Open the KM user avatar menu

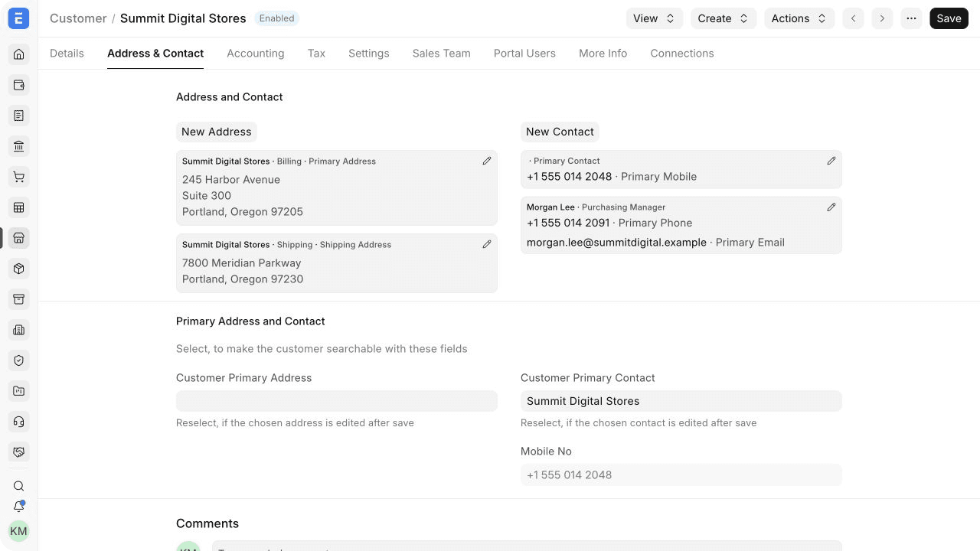click(x=18, y=531)
